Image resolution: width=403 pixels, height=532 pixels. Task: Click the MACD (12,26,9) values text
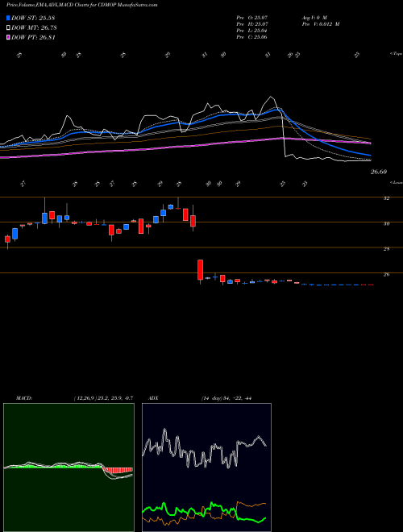point(103,398)
